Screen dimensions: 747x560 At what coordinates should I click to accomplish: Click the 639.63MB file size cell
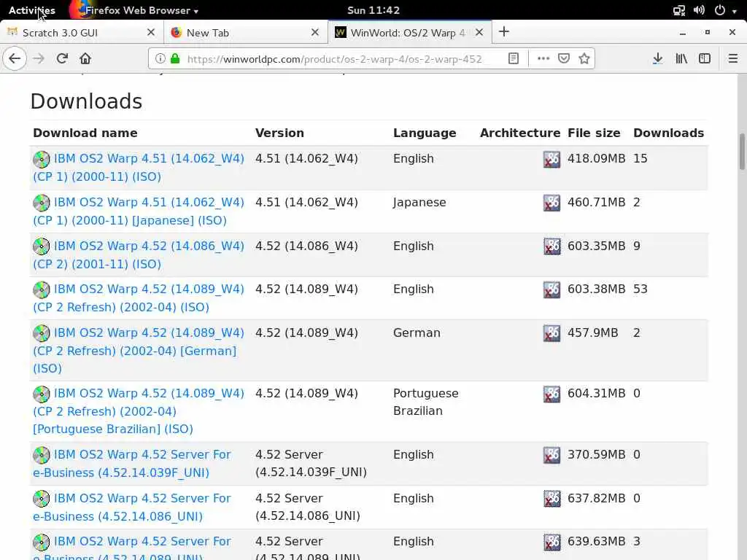[x=596, y=542]
